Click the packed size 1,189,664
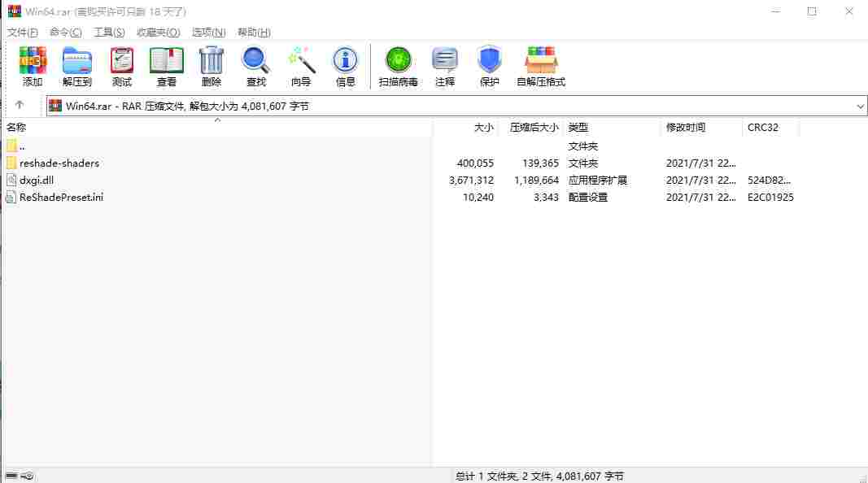This screenshot has width=868, height=483. 536,180
